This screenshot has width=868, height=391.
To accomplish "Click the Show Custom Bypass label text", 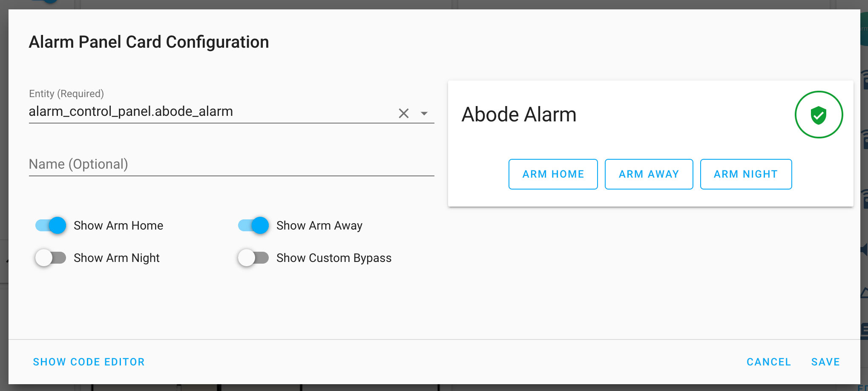I will [333, 258].
